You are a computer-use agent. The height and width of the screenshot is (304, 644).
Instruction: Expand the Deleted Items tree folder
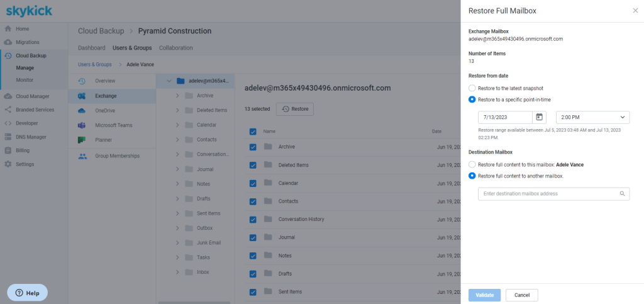click(x=177, y=111)
